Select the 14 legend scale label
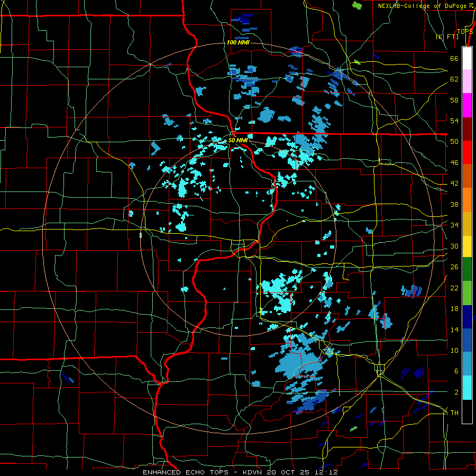 pos(454,329)
